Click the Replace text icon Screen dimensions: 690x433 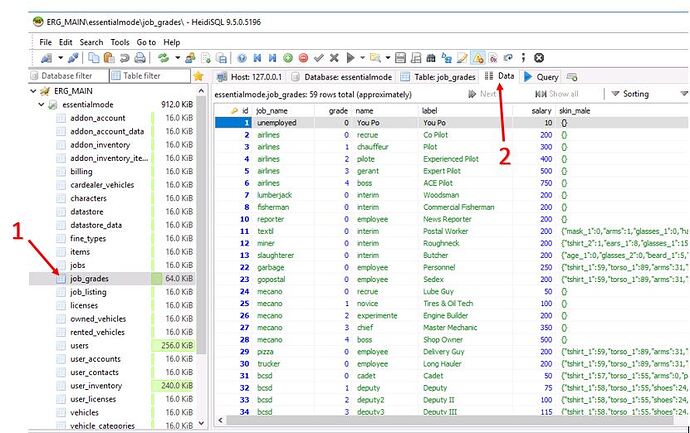click(447, 58)
